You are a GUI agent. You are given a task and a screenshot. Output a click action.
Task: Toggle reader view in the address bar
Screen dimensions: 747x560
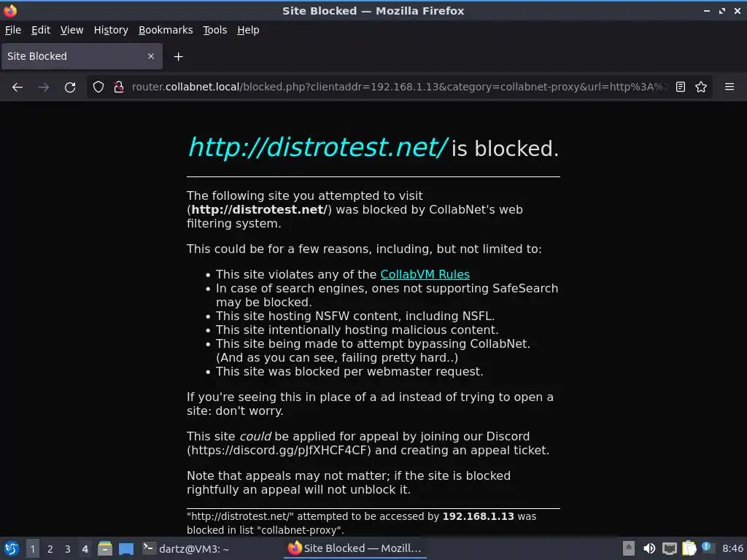[681, 87]
